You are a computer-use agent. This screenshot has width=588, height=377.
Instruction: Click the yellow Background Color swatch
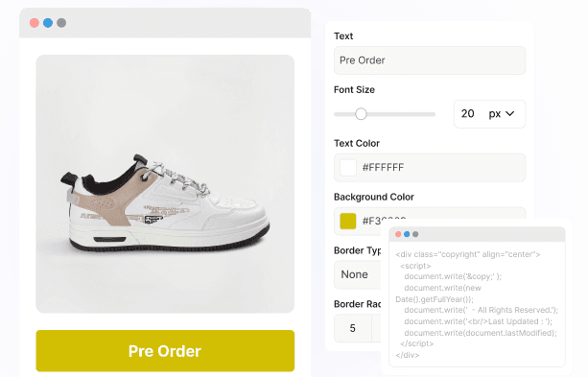348,221
